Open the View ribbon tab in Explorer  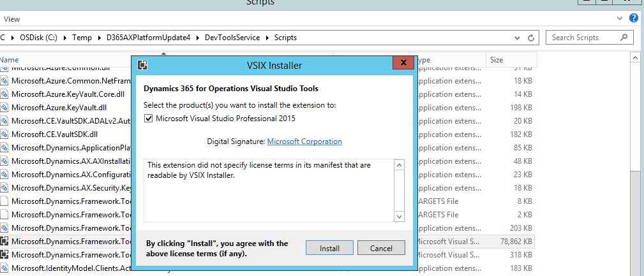[12, 19]
